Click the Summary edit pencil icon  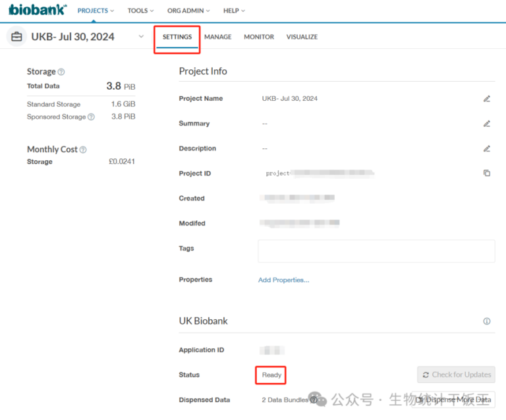click(487, 124)
